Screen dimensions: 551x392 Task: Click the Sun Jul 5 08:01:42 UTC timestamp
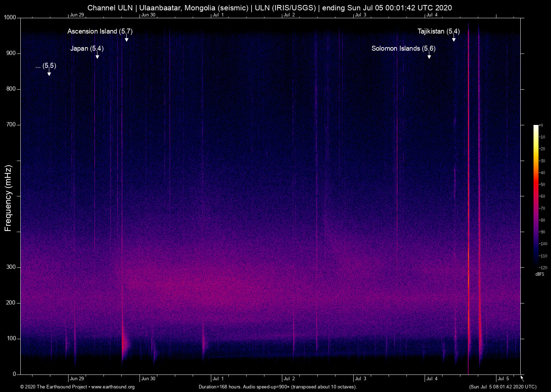point(502,387)
